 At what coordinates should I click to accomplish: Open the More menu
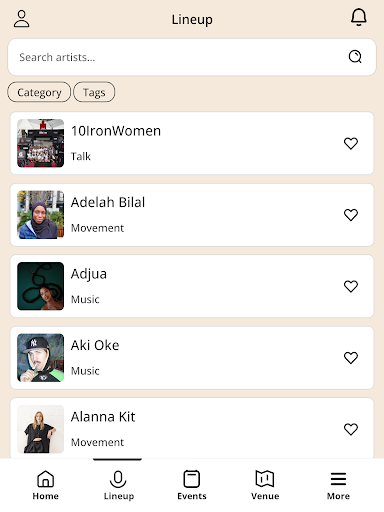338,485
